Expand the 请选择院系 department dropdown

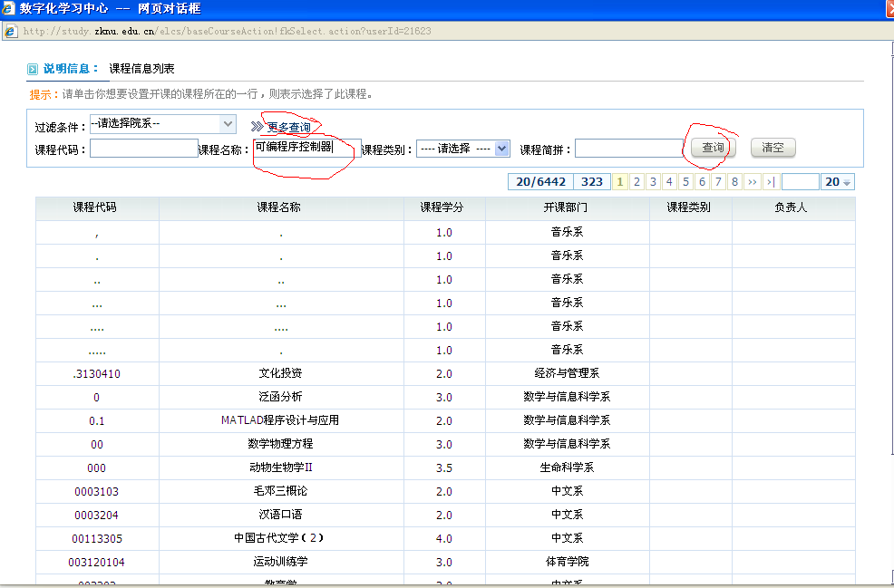click(228, 123)
